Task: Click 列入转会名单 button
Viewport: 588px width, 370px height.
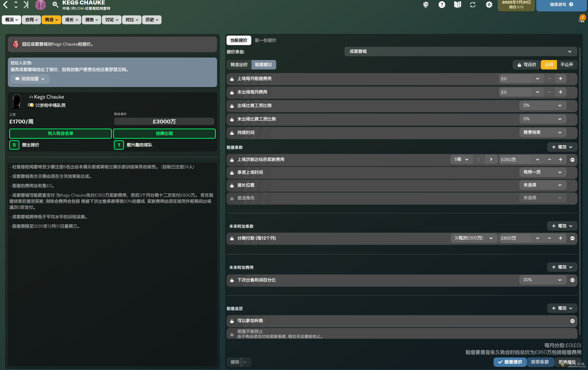Action: tap(60, 134)
